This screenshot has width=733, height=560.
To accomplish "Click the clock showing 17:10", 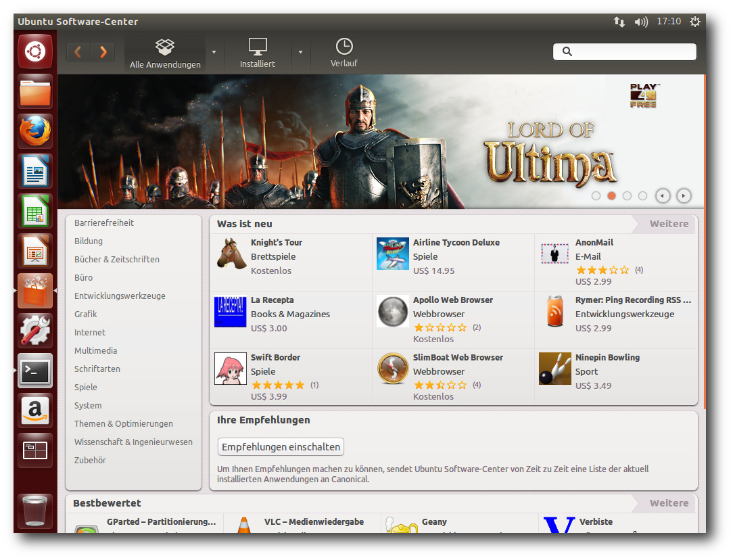I will (x=669, y=21).
